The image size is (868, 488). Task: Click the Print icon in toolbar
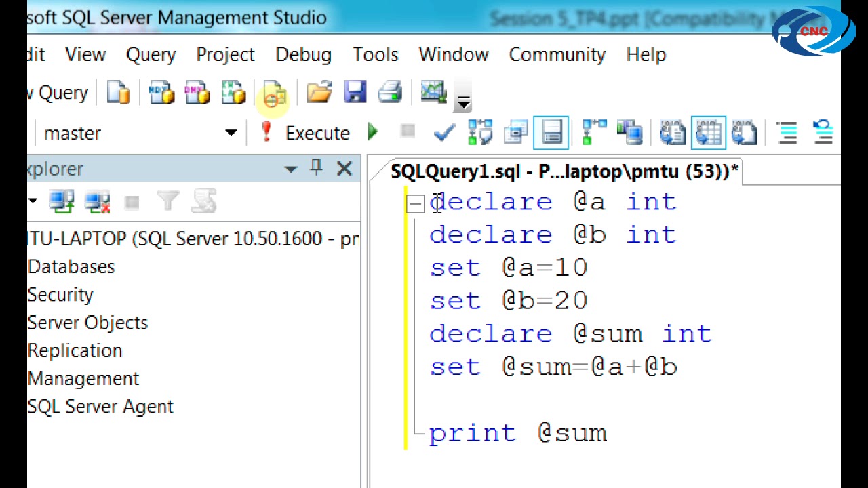coord(390,92)
